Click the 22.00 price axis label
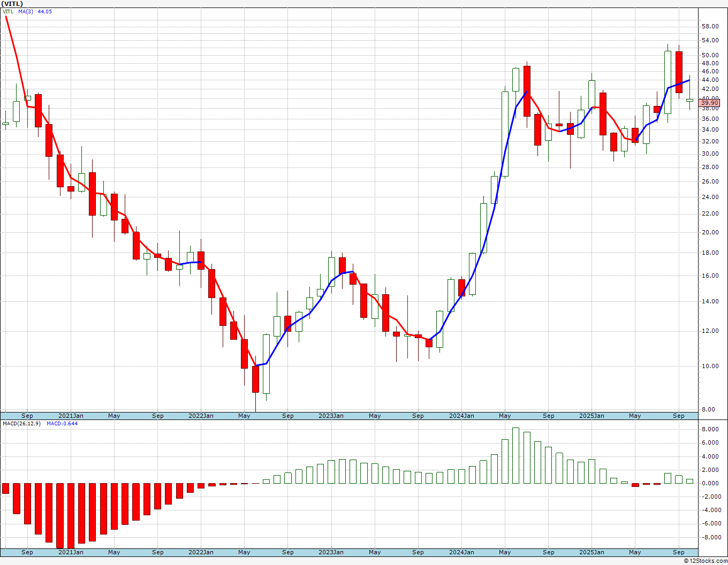This screenshot has height=565, width=728. point(710,213)
